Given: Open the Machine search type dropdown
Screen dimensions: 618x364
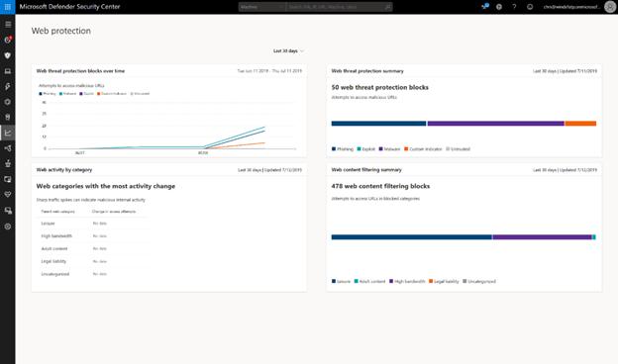Looking at the screenshot, I should (261, 7).
